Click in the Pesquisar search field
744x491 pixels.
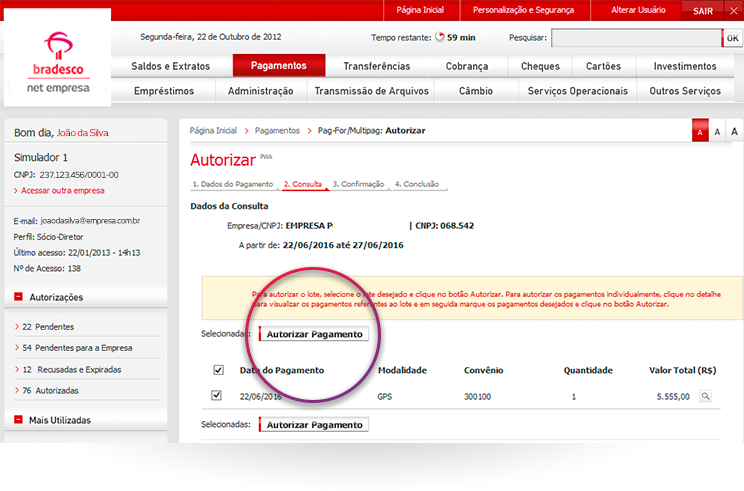pyautogui.click(x=635, y=38)
